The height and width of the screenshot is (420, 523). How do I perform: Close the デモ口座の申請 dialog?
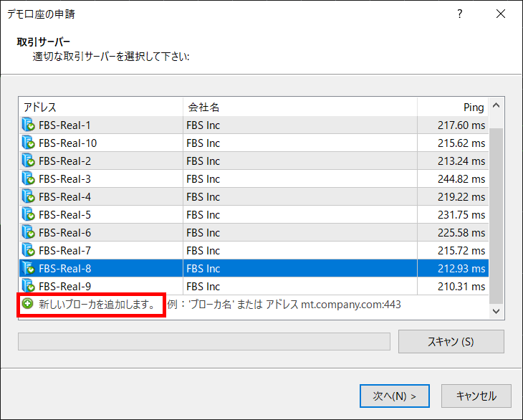[x=501, y=14]
